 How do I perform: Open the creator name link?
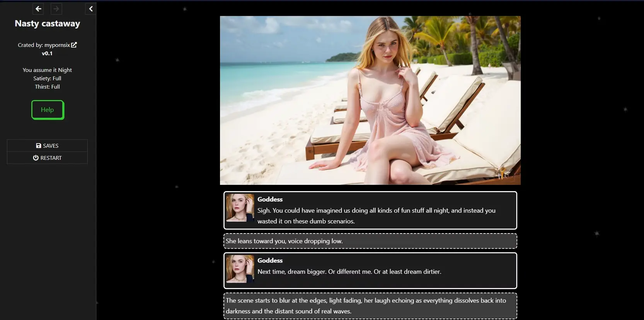coord(57,45)
